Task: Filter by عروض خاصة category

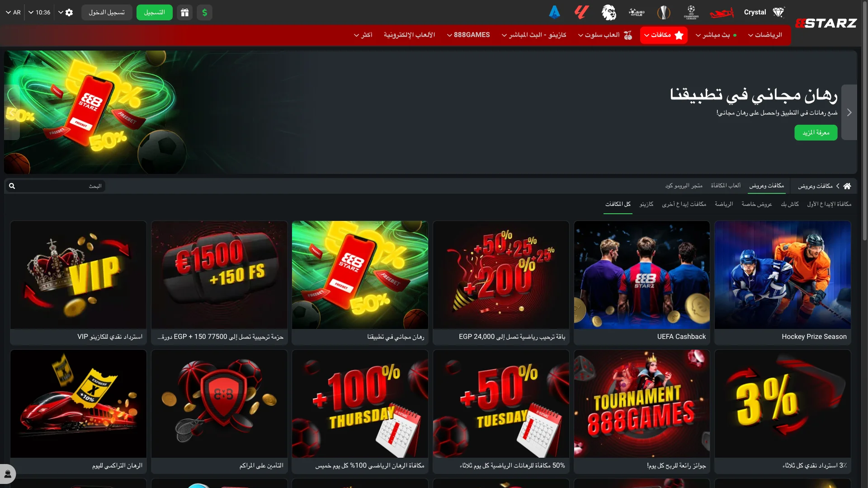Action: pos(757,204)
